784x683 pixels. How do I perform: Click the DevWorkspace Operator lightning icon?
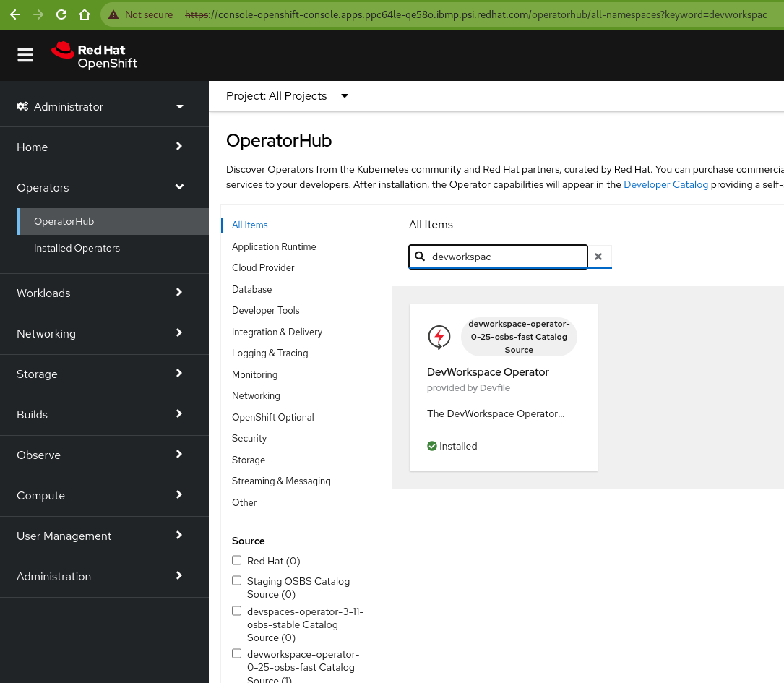pyautogui.click(x=439, y=336)
